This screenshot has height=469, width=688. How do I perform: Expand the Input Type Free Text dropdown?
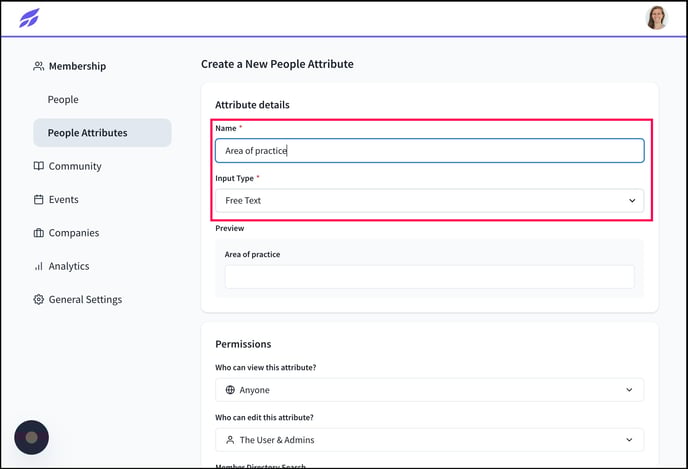pyautogui.click(x=430, y=200)
